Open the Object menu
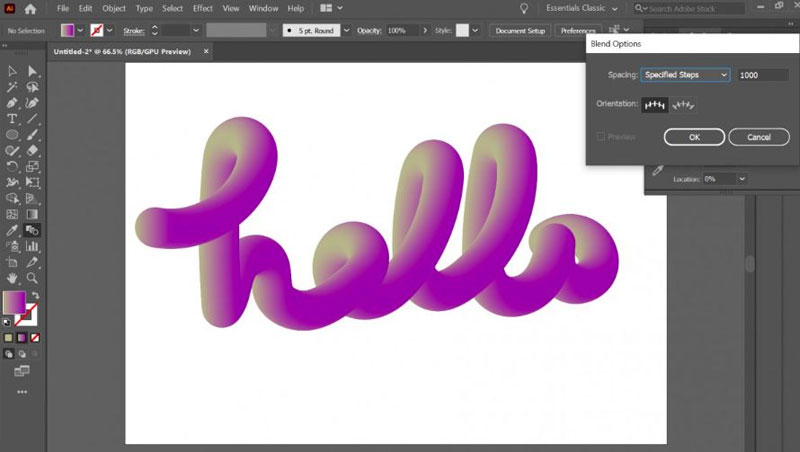The height and width of the screenshot is (452, 800). (x=114, y=8)
